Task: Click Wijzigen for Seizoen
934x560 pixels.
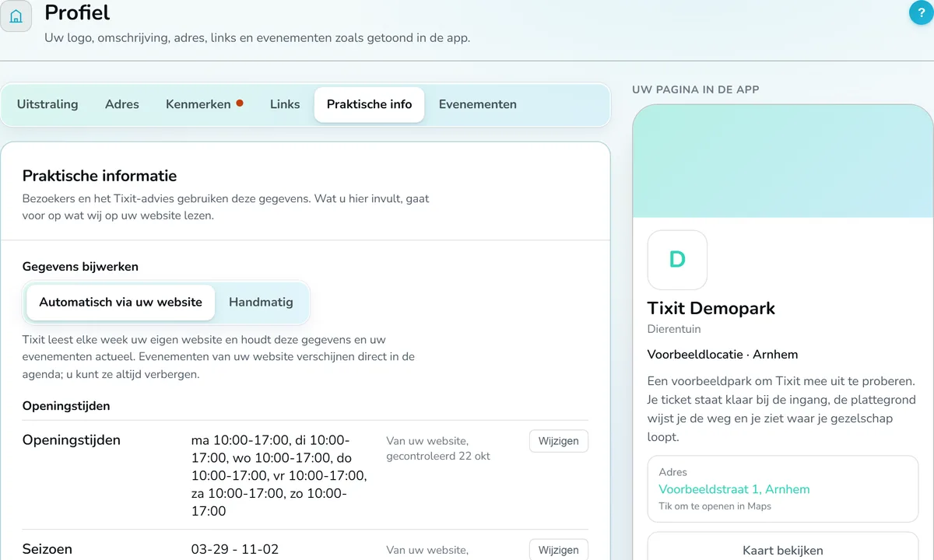Action: point(559,549)
